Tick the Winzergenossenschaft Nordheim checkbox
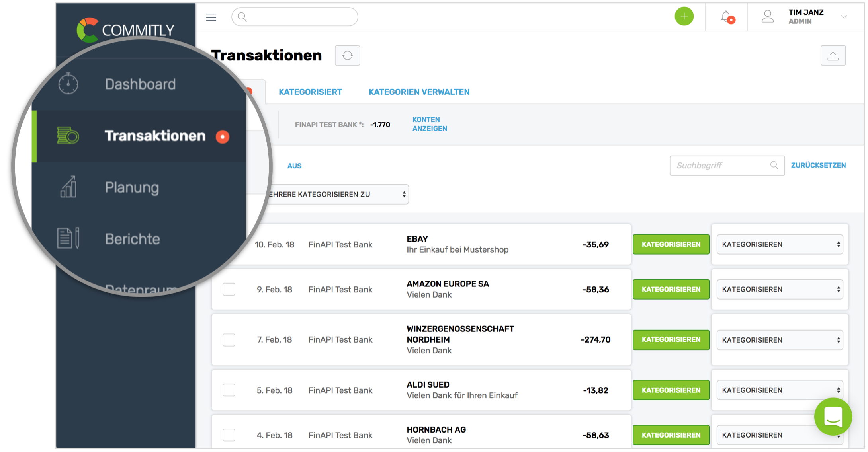Screen dimensions: 868x452 coord(229,340)
